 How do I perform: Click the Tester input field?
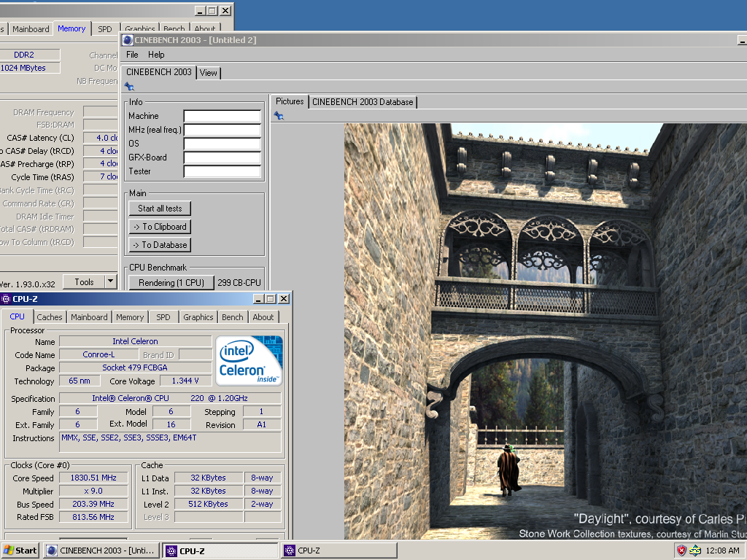point(222,171)
